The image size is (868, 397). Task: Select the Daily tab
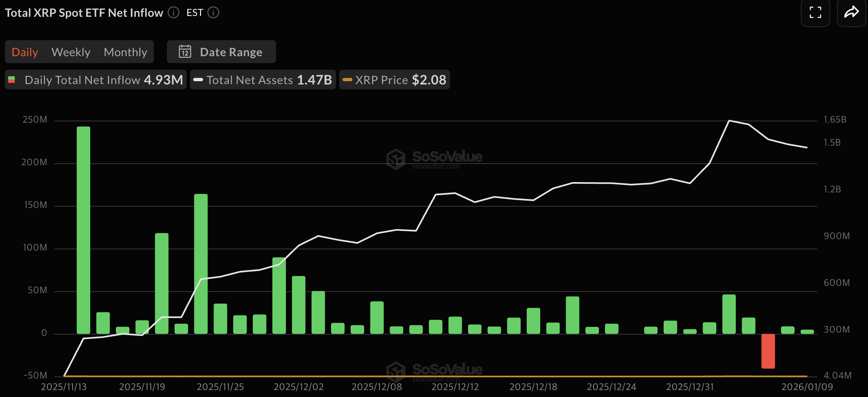(x=25, y=52)
